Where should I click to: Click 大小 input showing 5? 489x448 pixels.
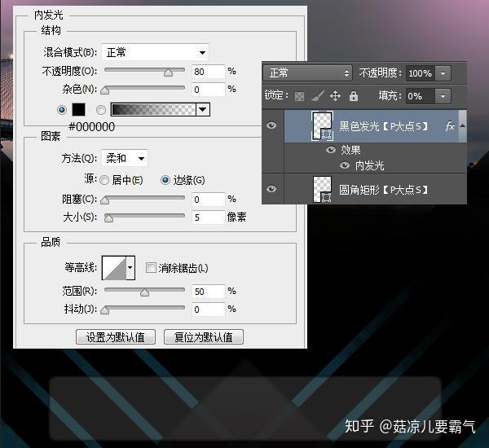209,217
